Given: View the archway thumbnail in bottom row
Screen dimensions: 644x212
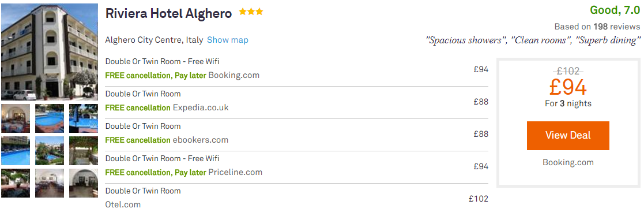Looking at the screenshot, I should 84,183.
